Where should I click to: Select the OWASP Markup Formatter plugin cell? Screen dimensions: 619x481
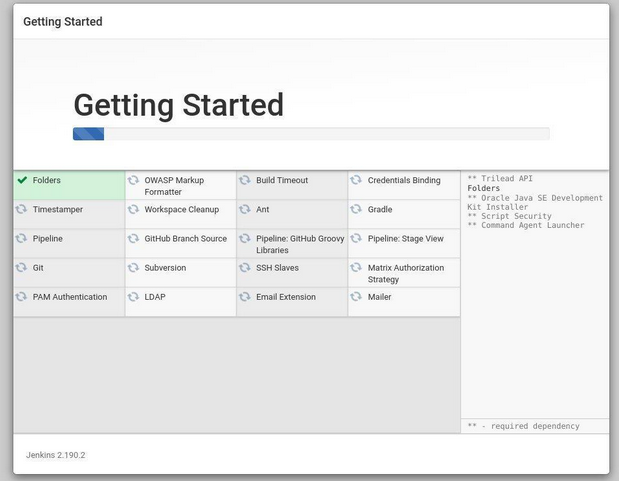180,186
